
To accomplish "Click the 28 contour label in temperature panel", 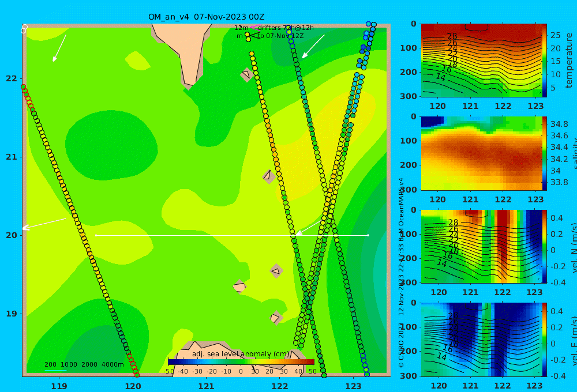I will point(452,36).
